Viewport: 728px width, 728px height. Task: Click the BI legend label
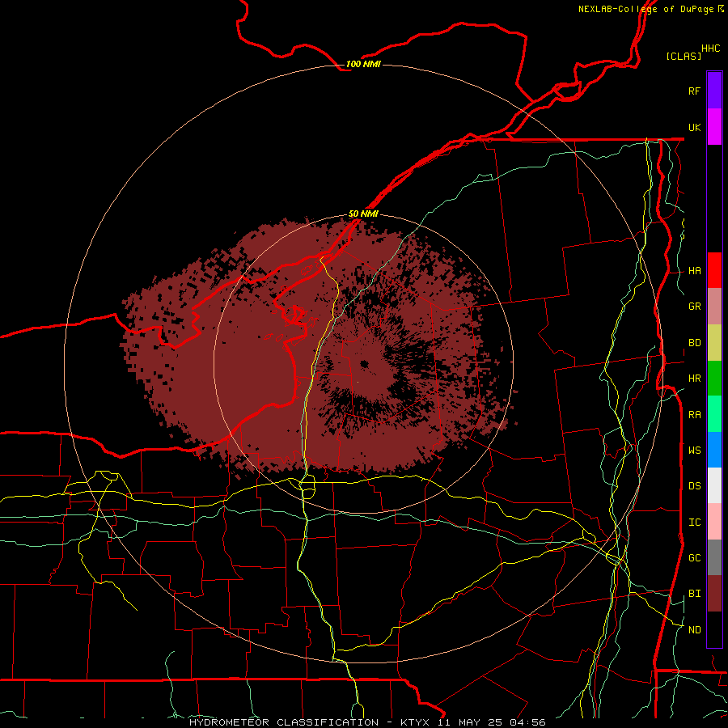pos(694,594)
